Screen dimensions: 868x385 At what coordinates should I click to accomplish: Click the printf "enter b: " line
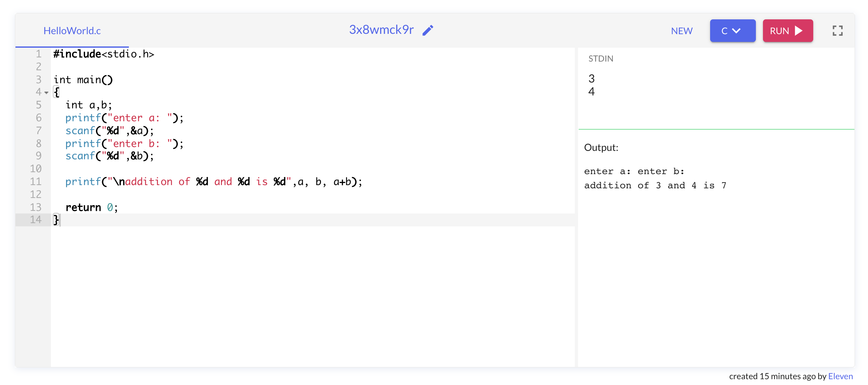coord(124,143)
